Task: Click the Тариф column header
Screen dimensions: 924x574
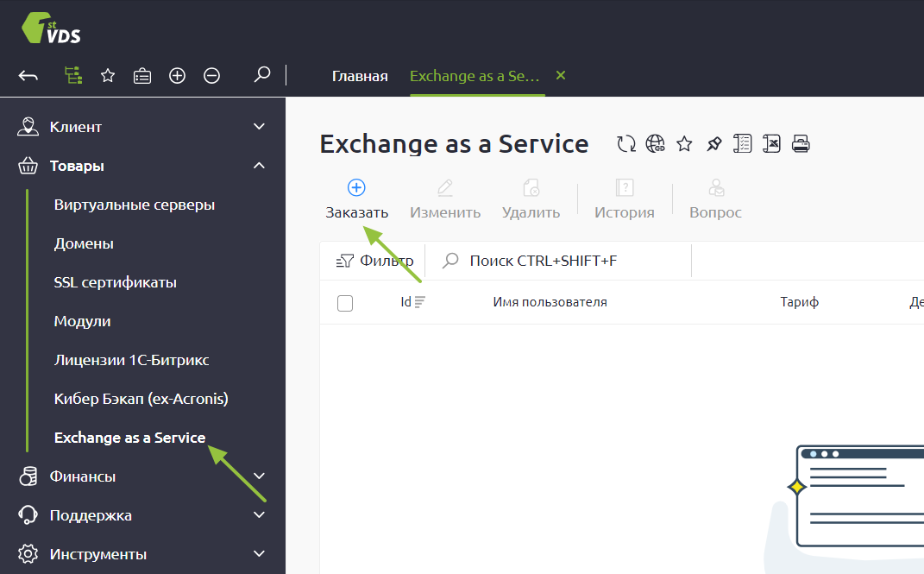Action: pos(799,302)
